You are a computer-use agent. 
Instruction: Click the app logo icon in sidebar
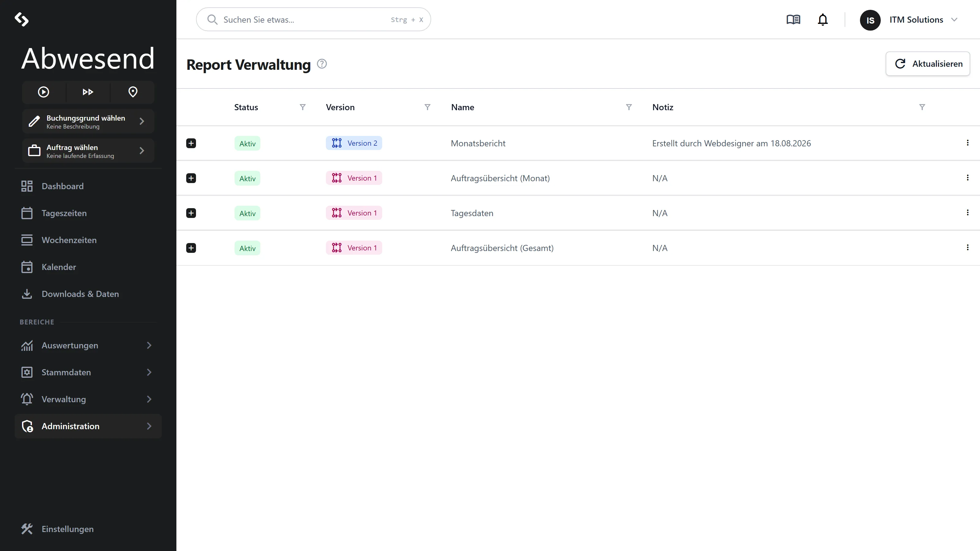[21, 19]
